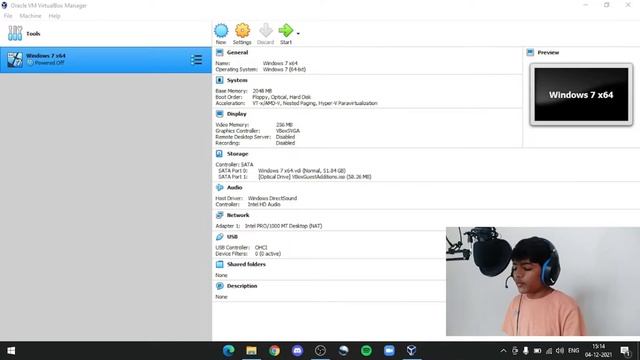The height and width of the screenshot is (360, 640).
Task: Open the volume control in tray
Action: click(560, 351)
